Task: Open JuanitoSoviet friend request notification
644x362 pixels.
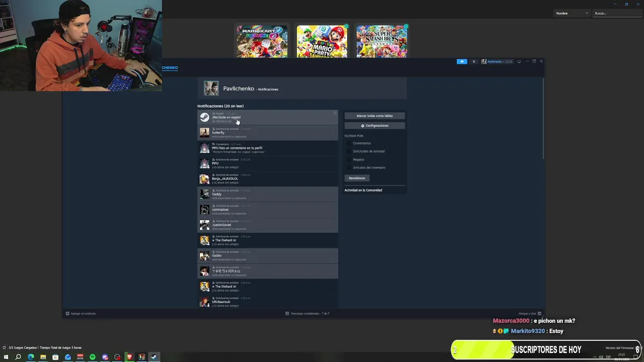Action: coord(268,225)
